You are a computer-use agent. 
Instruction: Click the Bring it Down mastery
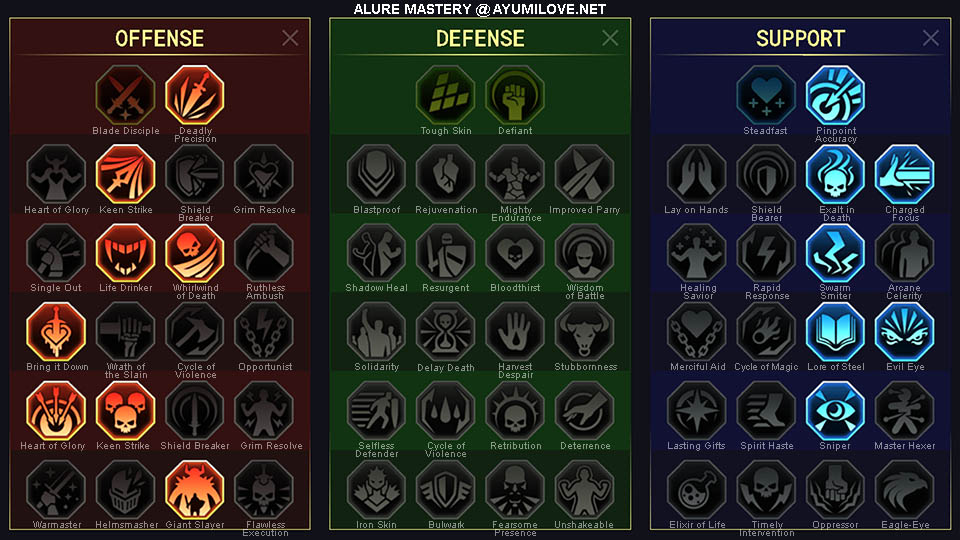[x=56, y=332]
